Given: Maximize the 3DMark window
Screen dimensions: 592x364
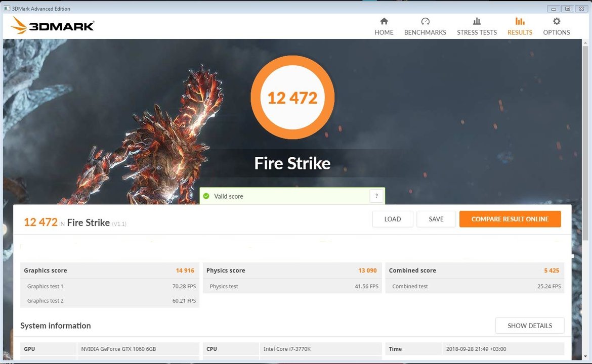Looking at the screenshot, I should tap(567, 9).
